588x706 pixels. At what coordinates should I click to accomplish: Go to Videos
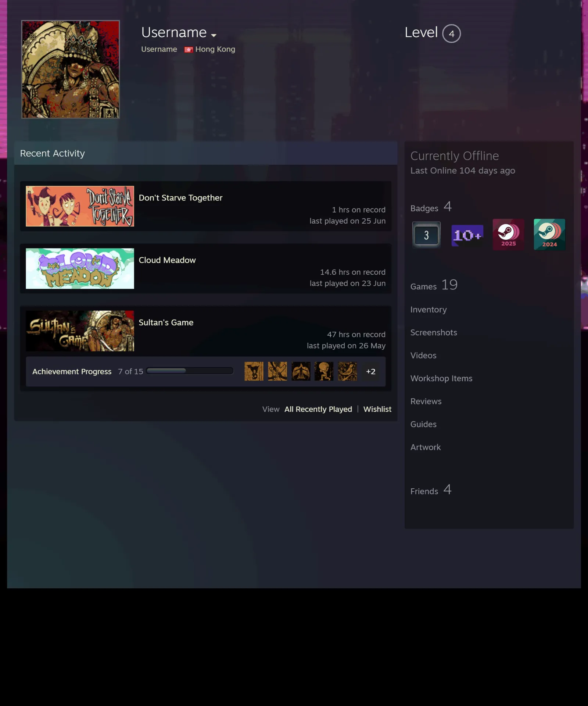[423, 355]
